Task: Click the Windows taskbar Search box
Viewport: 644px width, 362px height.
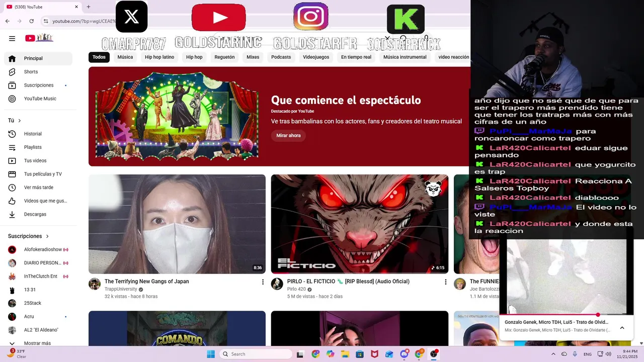Action: point(256,354)
